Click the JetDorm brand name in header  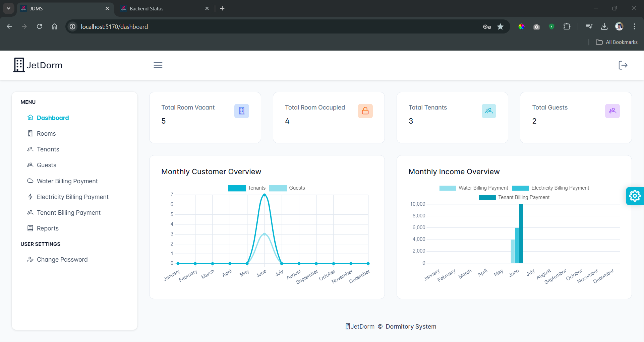point(44,65)
